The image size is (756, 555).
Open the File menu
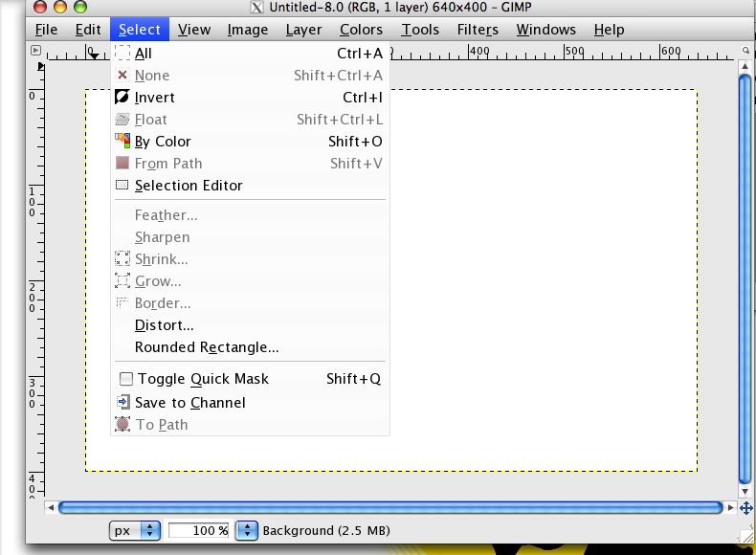pyautogui.click(x=46, y=30)
